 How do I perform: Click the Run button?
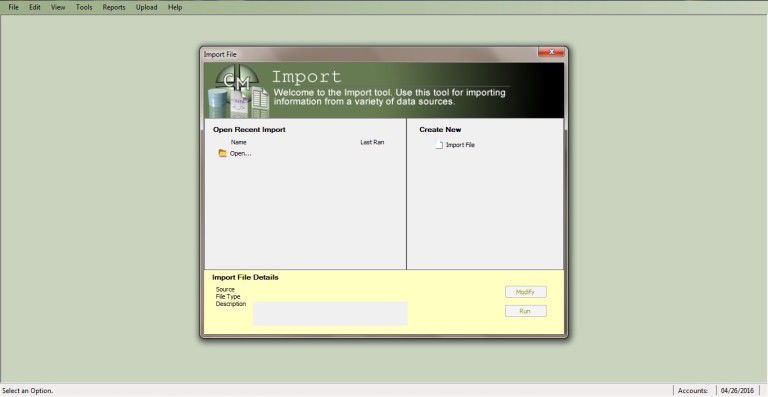(x=526, y=311)
